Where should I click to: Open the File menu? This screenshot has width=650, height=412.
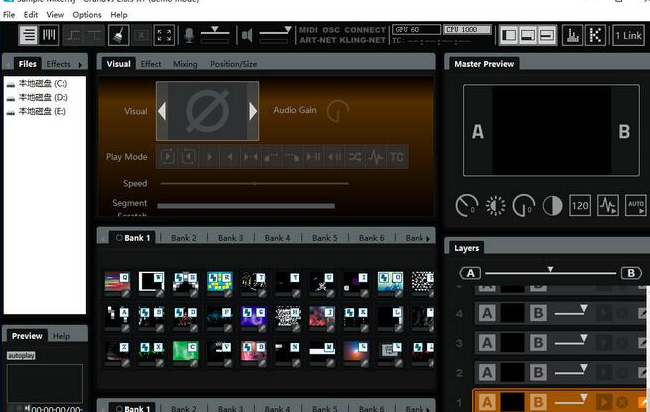click(x=9, y=15)
